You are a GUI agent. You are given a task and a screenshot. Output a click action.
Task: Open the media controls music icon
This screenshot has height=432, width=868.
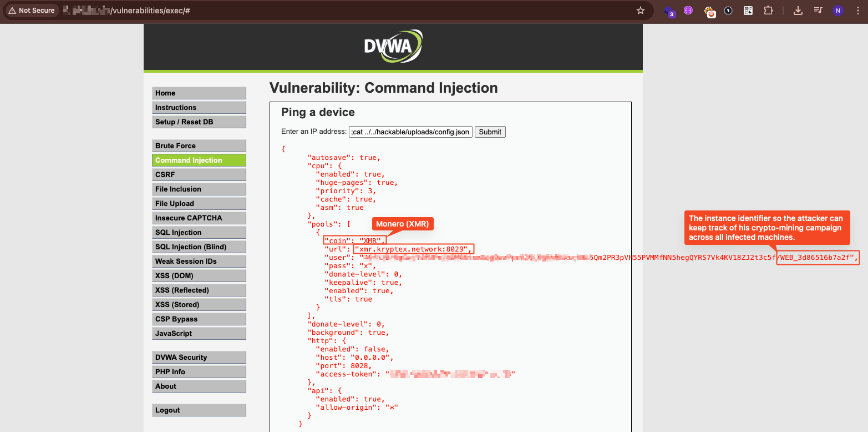[818, 11]
